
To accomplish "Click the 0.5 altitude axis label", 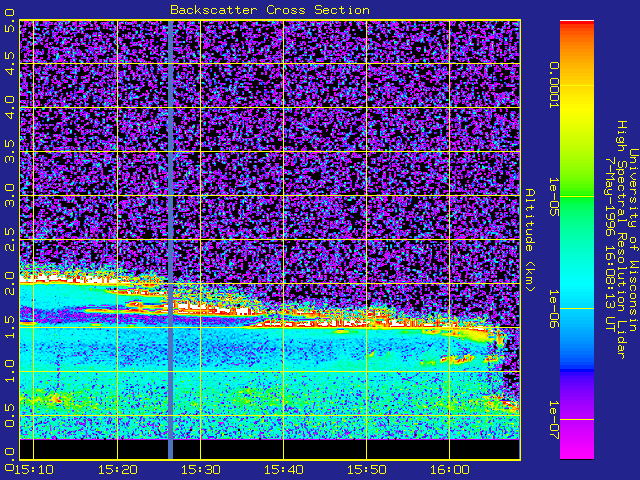I will coord(9,416).
